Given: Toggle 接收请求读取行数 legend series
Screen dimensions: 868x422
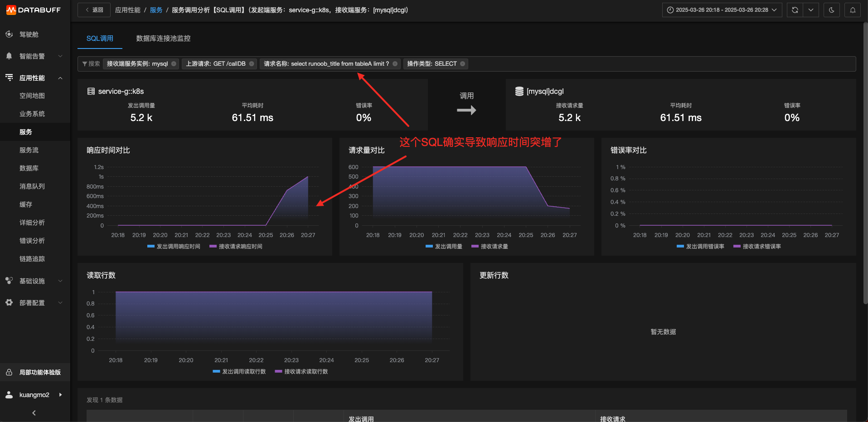Looking at the screenshot, I should (x=301, y=372).
